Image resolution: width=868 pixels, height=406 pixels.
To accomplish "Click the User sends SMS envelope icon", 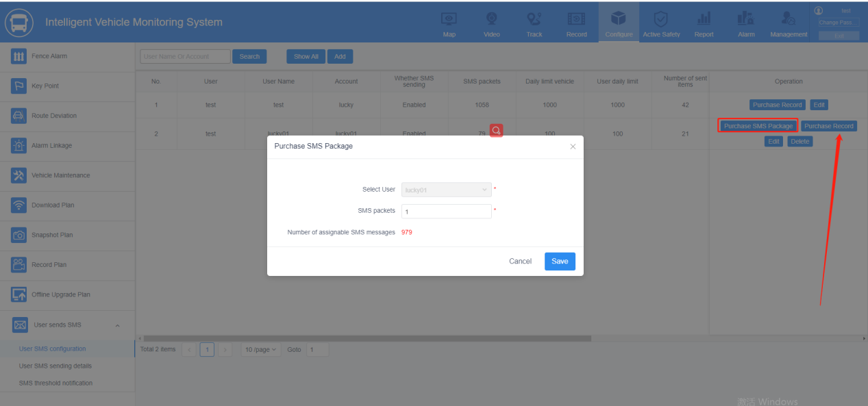I will click(x=20, y=325).
